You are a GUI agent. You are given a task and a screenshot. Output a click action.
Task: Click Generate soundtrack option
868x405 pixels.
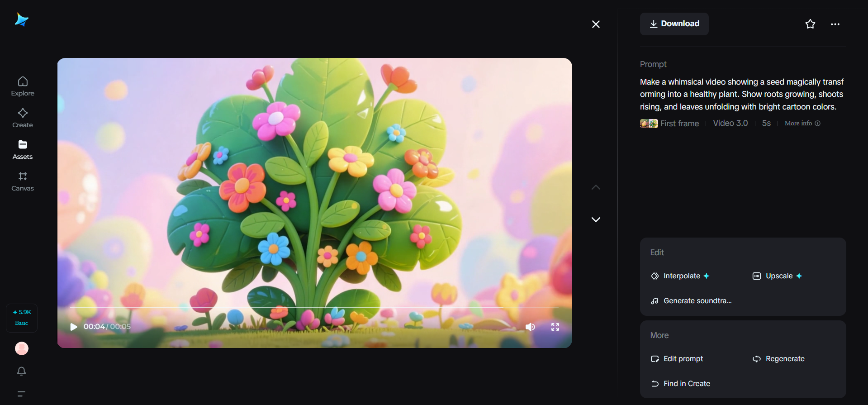tap(697, 301)
